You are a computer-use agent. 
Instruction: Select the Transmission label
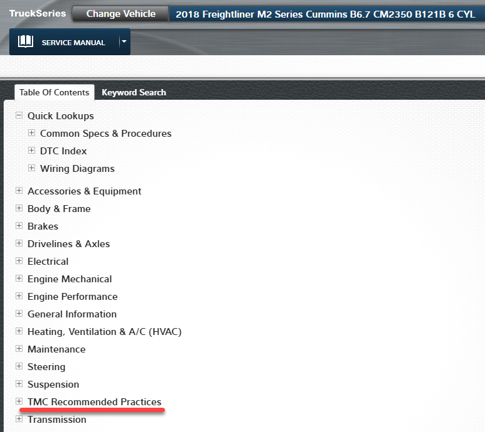pyautogui.click(x=57, y=420)
